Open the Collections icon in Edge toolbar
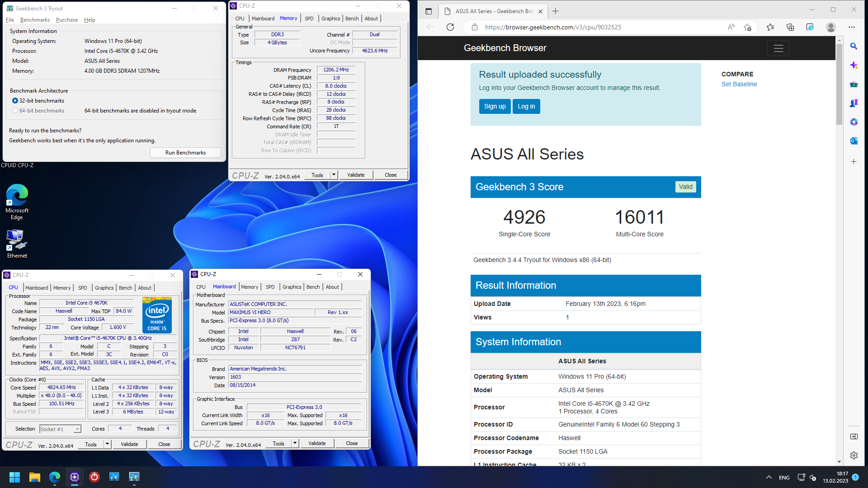Screen dimensions: 868x488 (x=790, y=27)
